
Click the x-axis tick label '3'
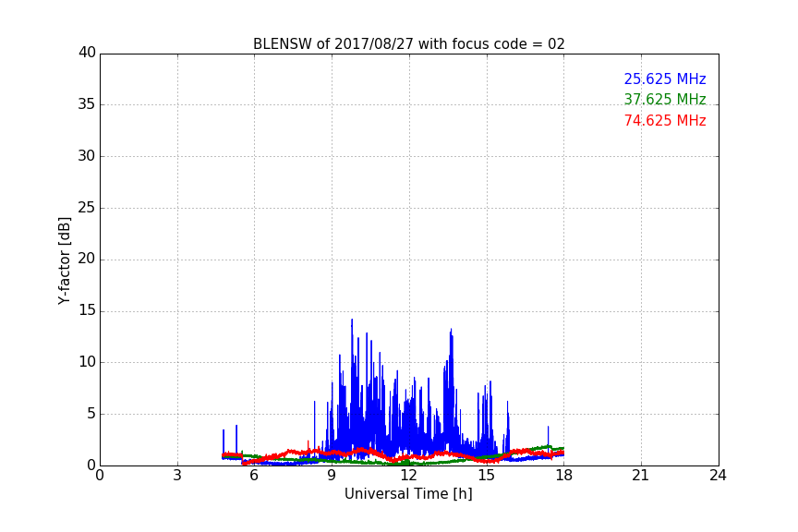pyautogui.click(x=177, y=476)
